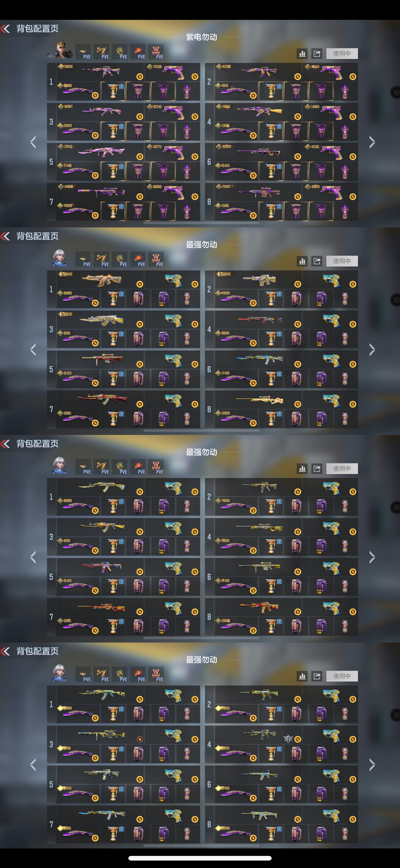The height and width of the screenshot is (868, 400).
Task: Select purple pistol numbered 75338
Action: point(172,72)
